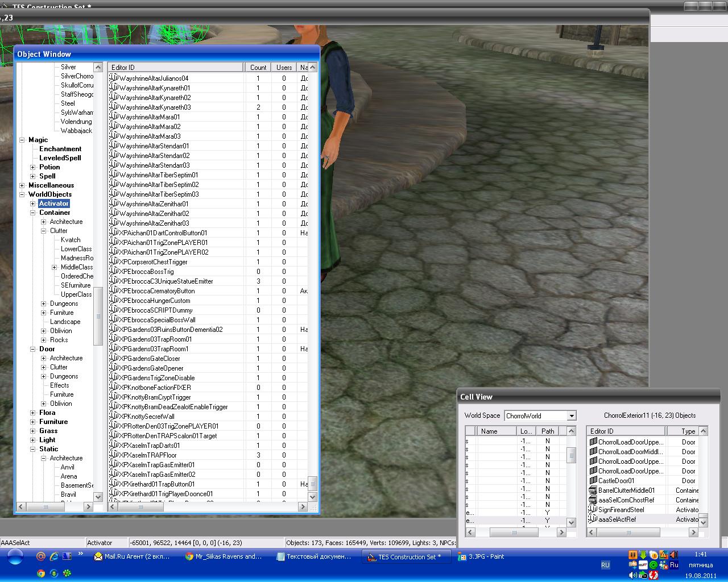The image size is (728, 582).
Task: Expand the Light node
Action: [33, 440]
